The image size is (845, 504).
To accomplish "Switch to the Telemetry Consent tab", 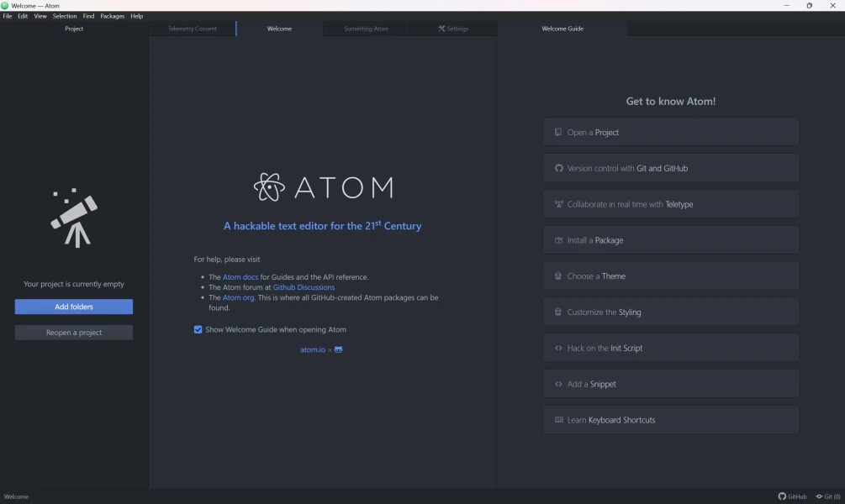I will click(x=193, y=29).
